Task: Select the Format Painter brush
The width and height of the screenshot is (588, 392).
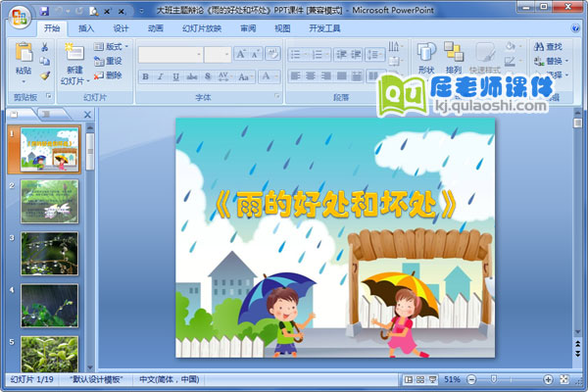Action: (x=45, y=75)
